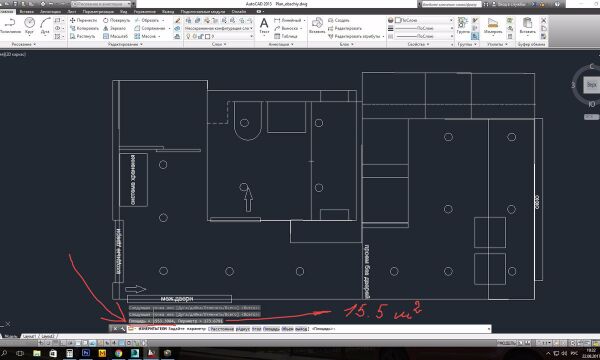Image resolution: width=600 pixels, height=360 pixels.
Task: Toggle the layer lightbulb on/off icon
Action: [x=188, y=36]
